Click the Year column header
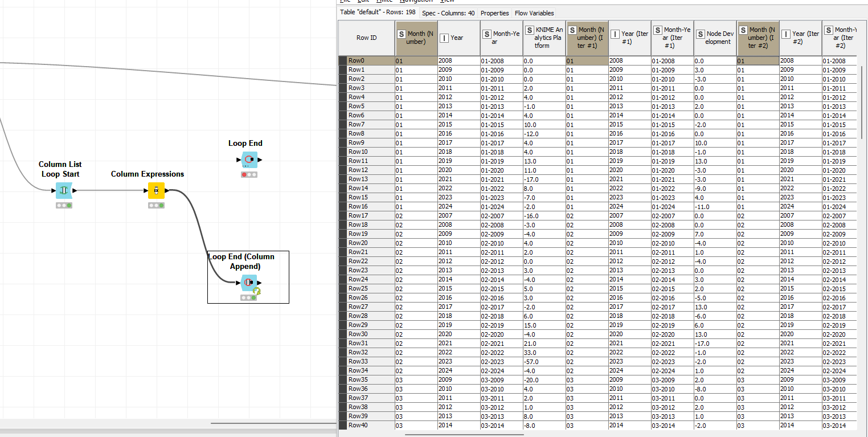 [x=459, y=38]
